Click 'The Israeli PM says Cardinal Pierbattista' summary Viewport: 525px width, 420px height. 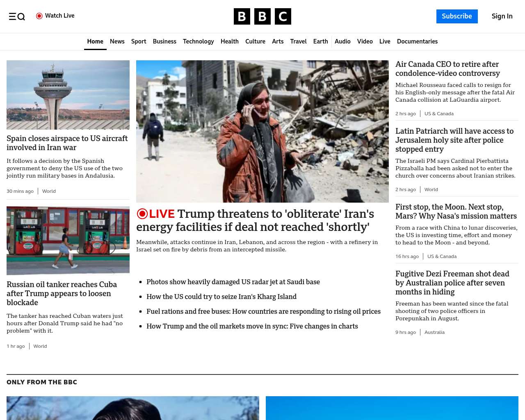click(455, 169)
